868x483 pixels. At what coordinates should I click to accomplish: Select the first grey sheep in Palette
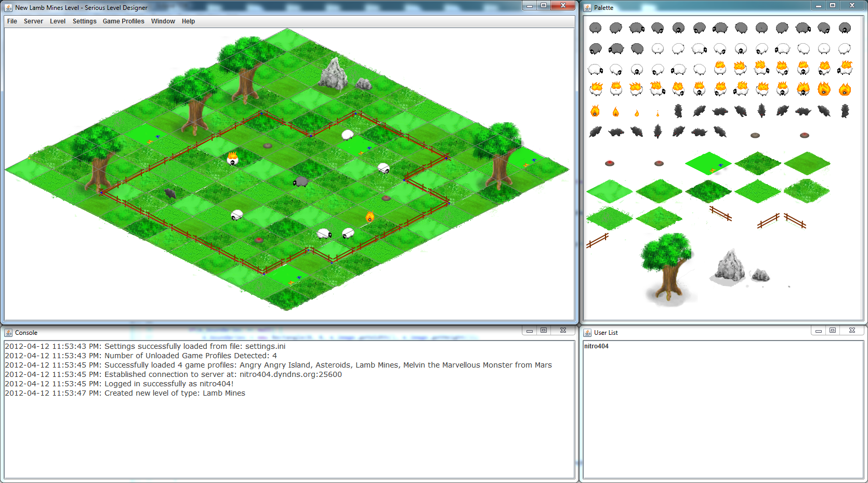[596, 28]
